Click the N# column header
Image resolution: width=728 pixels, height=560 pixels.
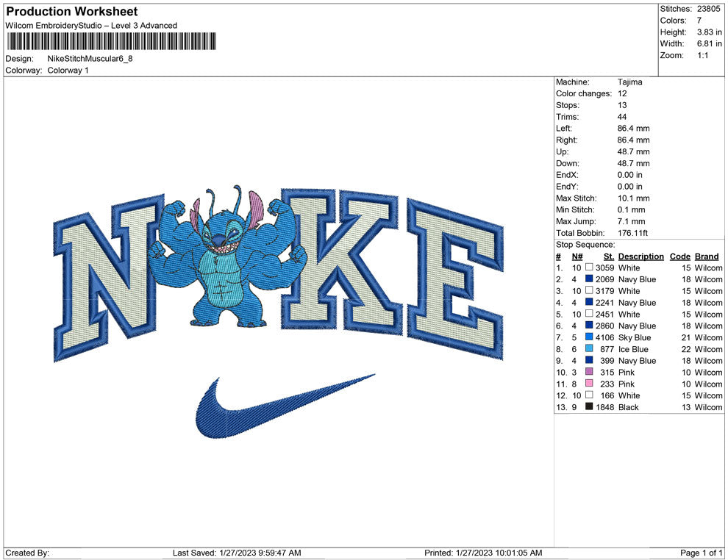pos(577,256)
